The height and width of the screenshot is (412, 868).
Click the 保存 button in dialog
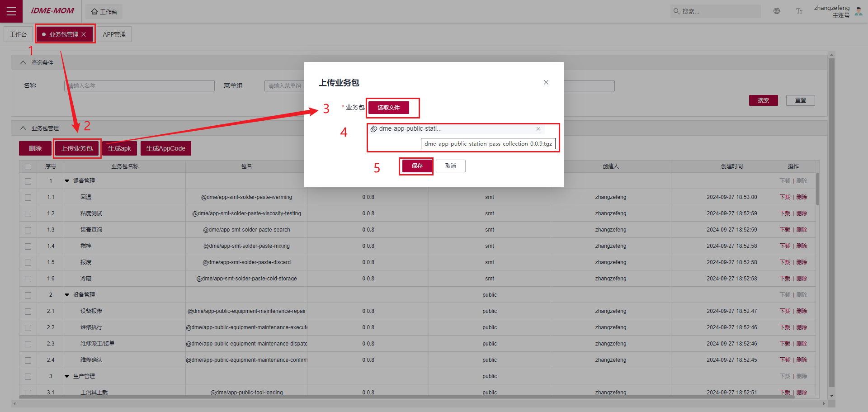coord(416,166)
